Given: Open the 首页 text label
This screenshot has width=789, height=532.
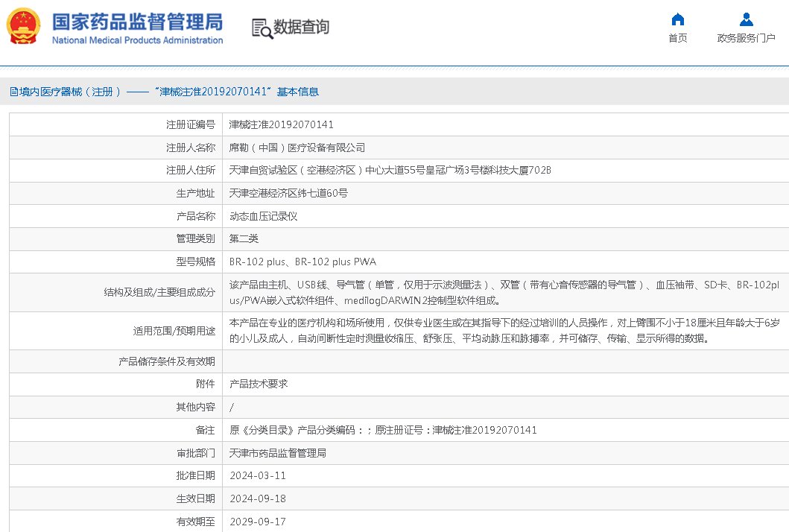Looking at the screenshot, I should (x=677, y=39).
